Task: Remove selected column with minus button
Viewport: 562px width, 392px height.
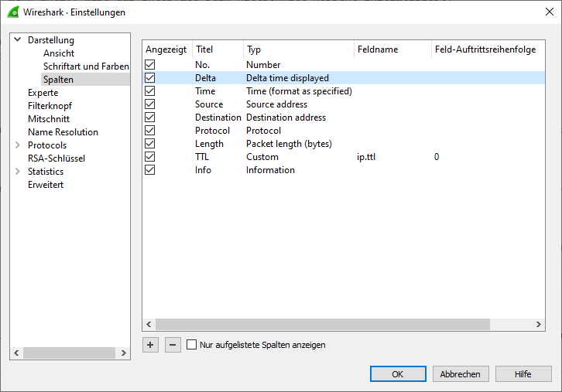Action: click(x=173, y=345)
